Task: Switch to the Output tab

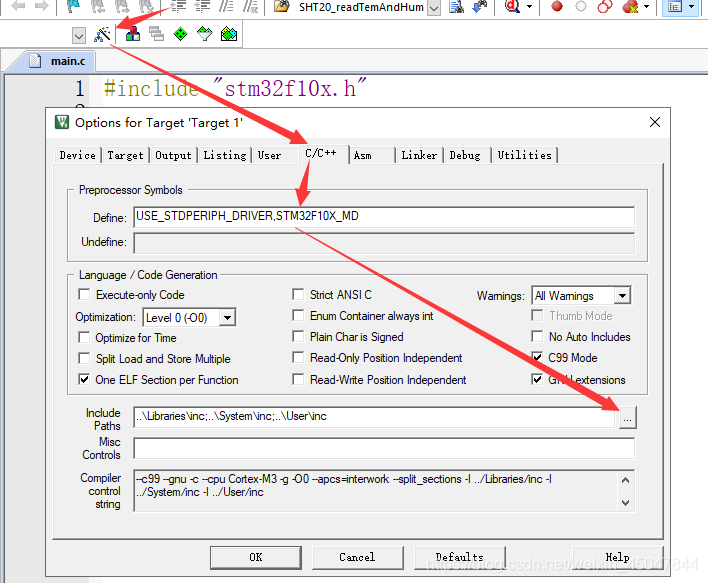Action: 173,155
